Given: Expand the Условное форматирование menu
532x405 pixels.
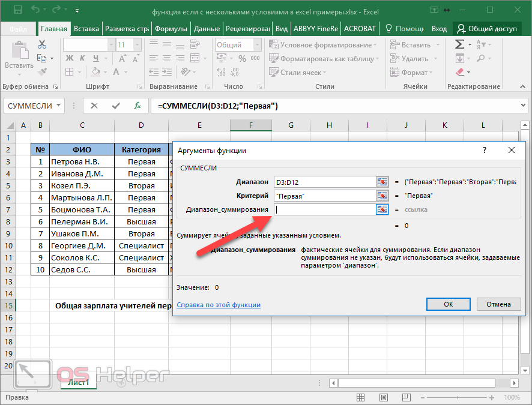Looking at the screenshot, I should pyautogui.click(x=322, y=45).
